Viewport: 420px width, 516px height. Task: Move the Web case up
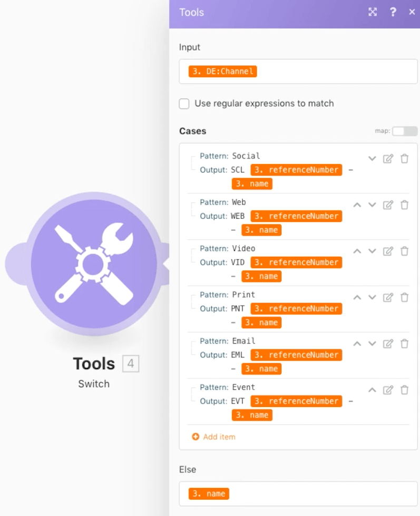pos(357,205)
